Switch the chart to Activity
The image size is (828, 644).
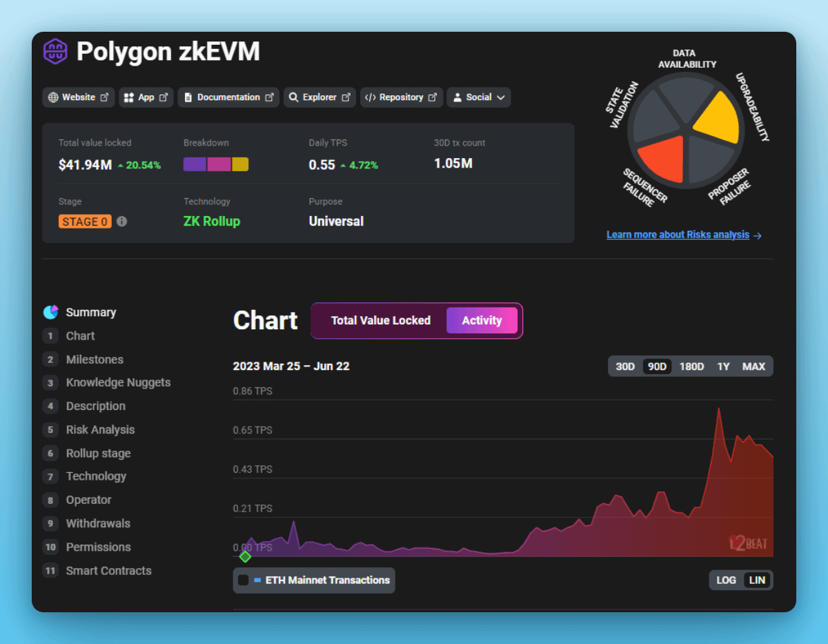tap(482, 320)
